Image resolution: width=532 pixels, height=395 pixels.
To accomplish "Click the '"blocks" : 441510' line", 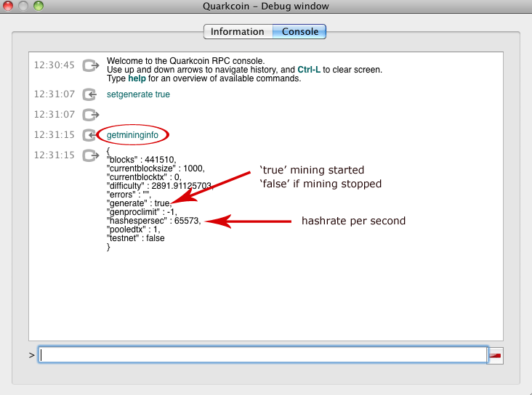I will pyautogui.click(x=142, y=159).
